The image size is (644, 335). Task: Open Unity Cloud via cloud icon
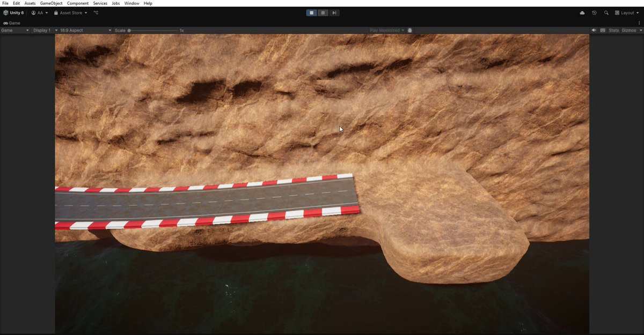(x=582, y=13)
